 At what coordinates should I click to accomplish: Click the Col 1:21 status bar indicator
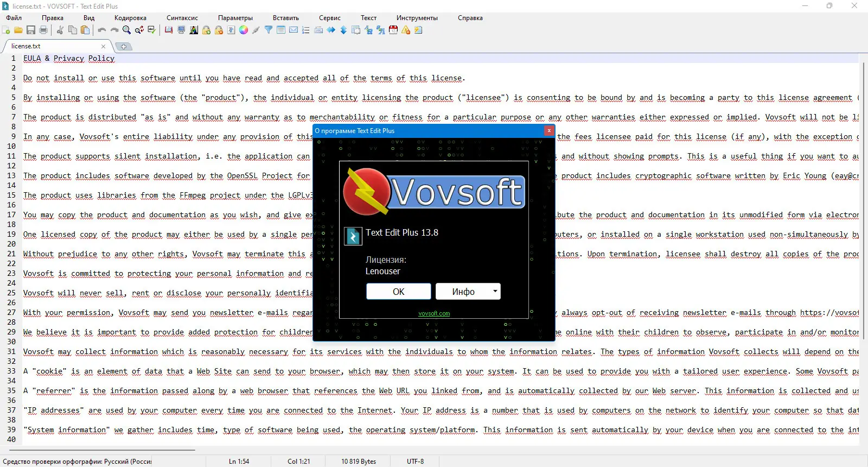[x=299, y=462]
